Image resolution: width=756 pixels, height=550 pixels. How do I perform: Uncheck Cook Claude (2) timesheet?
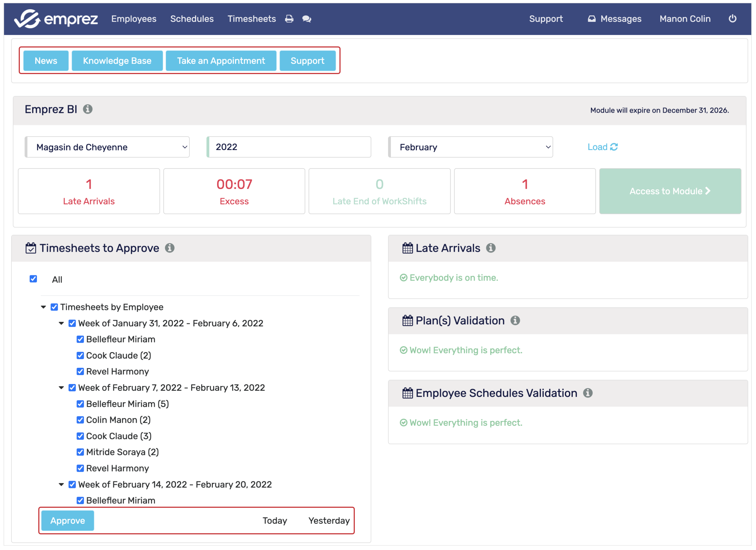(x=80, y=355)
